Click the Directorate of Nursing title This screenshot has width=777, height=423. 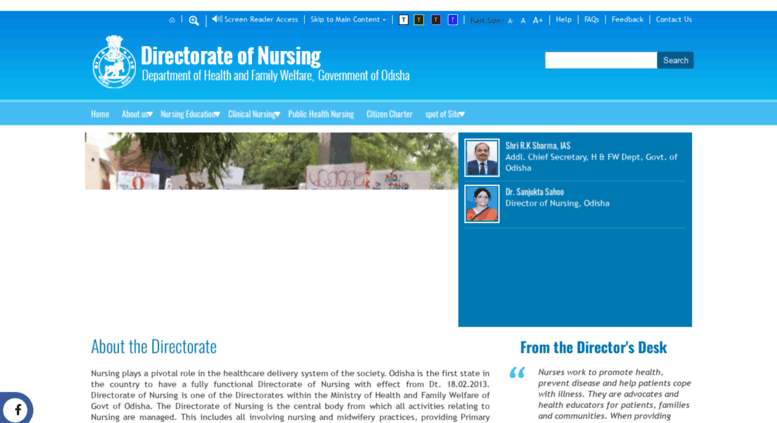(231, 55)
